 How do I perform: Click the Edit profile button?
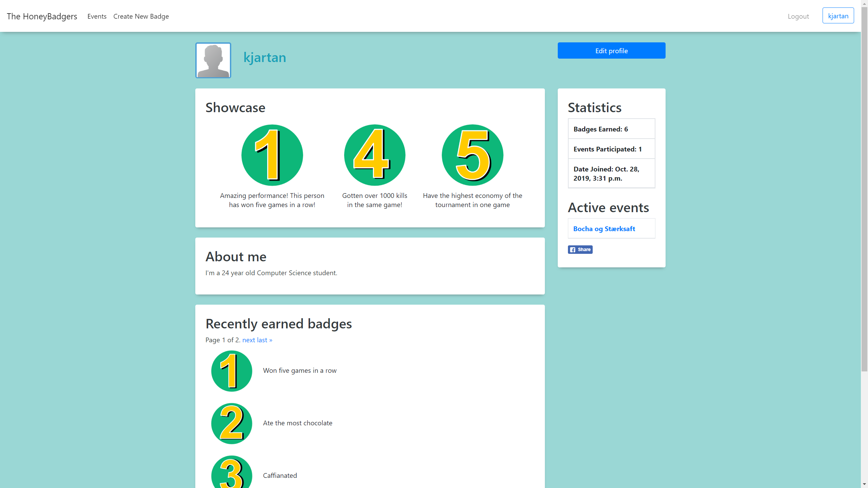pos(611,50)
